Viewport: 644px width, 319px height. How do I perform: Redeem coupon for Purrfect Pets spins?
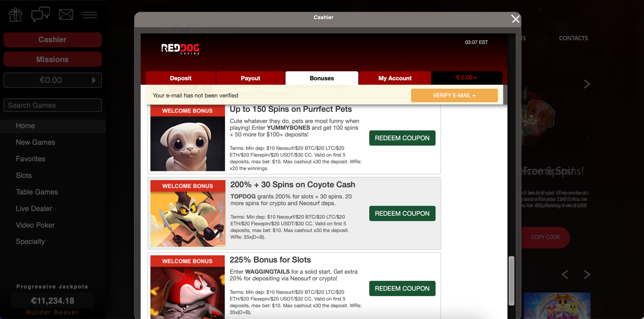click(402, 138)
